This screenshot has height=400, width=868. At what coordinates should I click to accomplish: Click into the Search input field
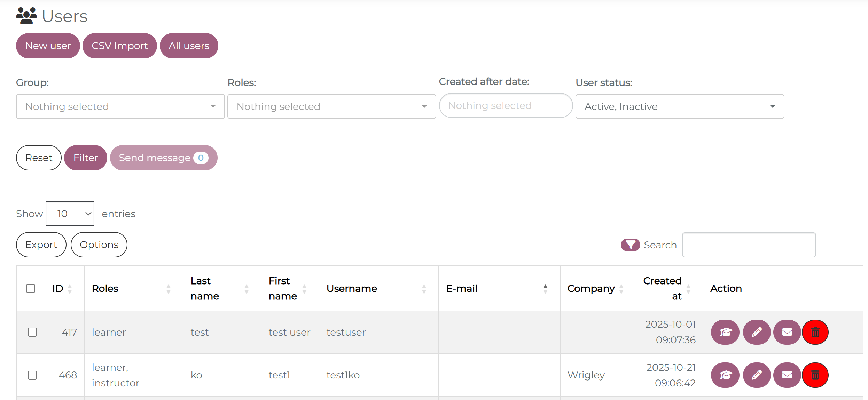(749, 245)
